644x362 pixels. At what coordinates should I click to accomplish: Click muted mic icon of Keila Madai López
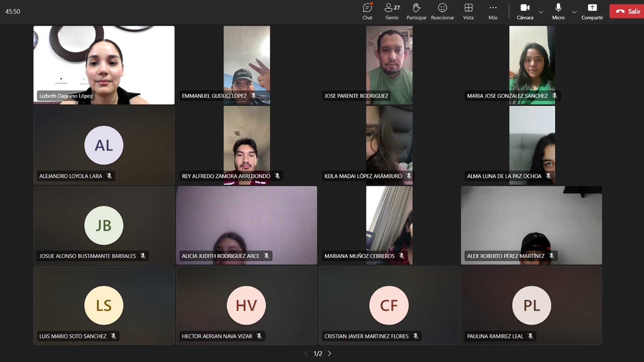(x=409, y=176)
